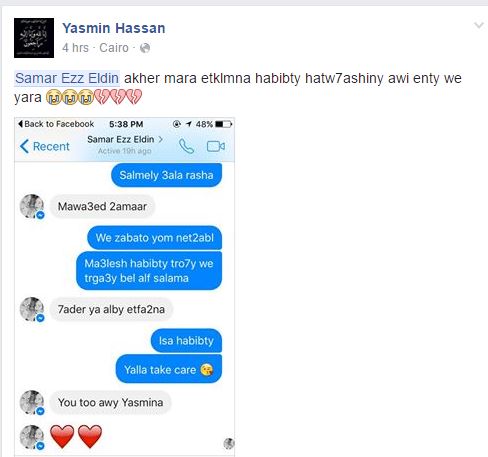Expand Samar Ezz Eldin chat details chevron
488x457 pixels.
[161, 139]
